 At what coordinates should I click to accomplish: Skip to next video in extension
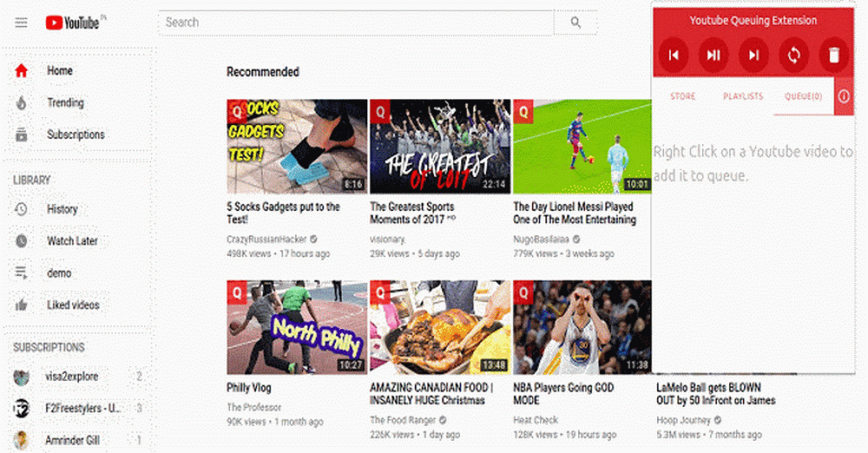753,55
